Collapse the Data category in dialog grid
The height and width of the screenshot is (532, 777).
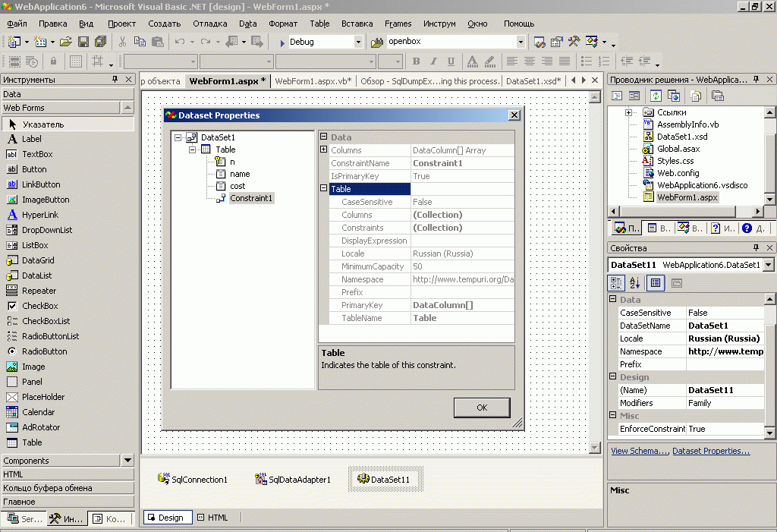click(x=323, y=137)
